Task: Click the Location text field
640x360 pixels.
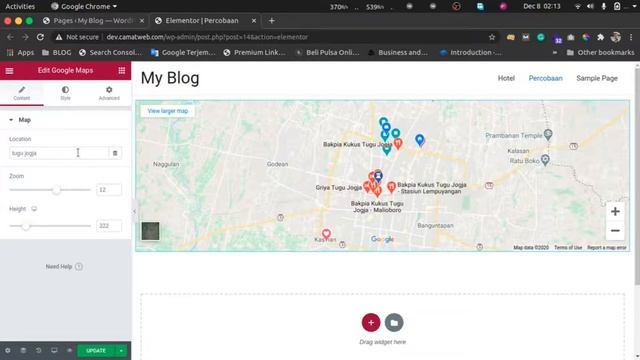Action: click(x=59, y=153)
